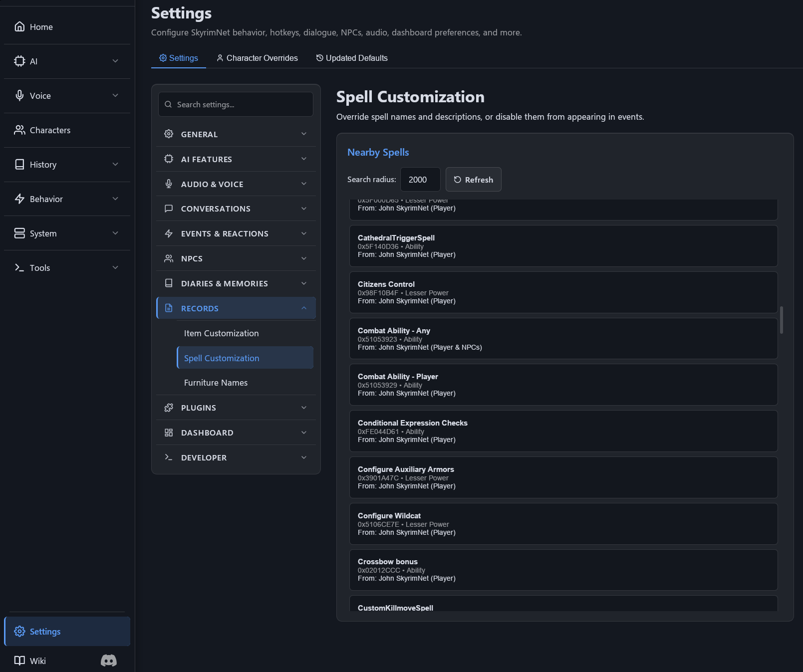Click the Conversations speech bubble icon
Image resolution: width=803 pixels, height=672 pixels.
[x=169, y=209]
